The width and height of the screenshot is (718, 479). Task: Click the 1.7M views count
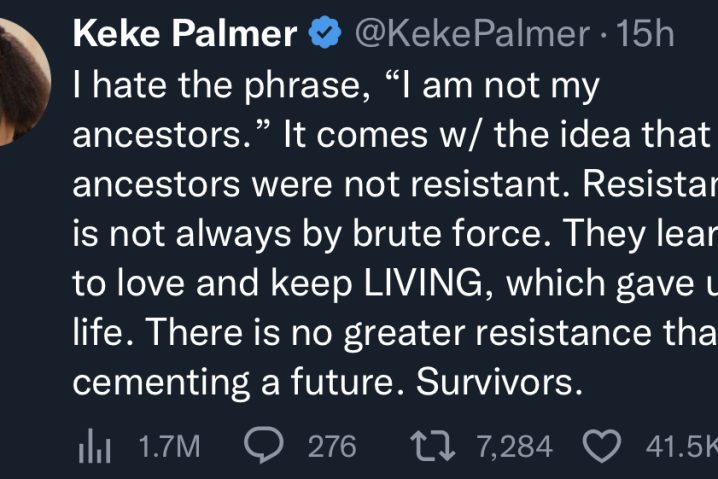coord(169,446)
